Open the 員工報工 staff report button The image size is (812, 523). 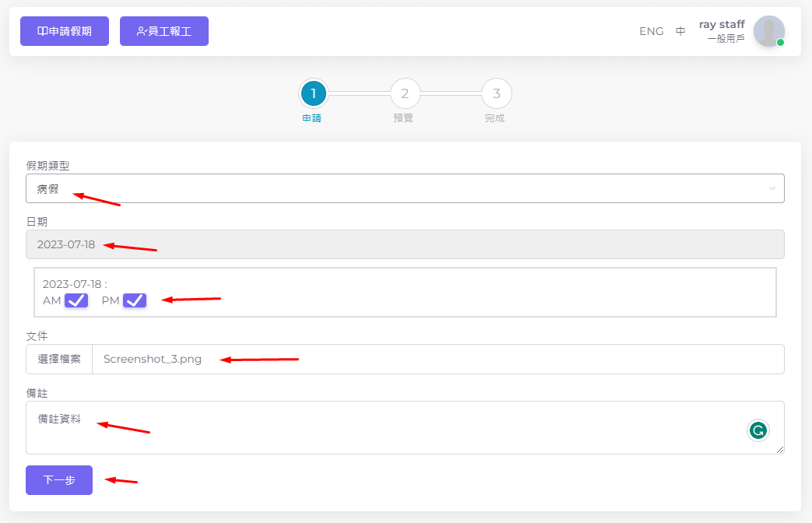coord(164,31)
